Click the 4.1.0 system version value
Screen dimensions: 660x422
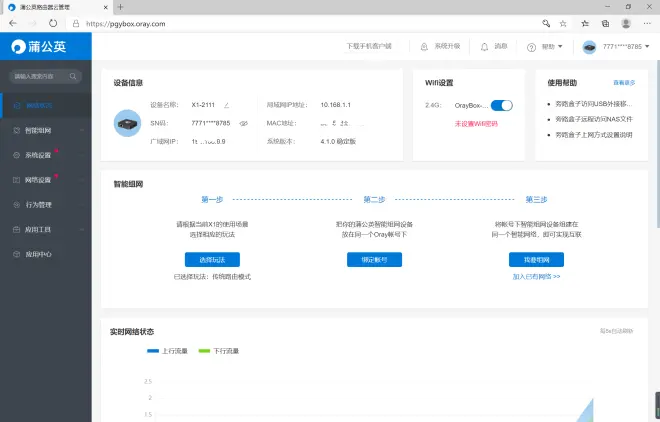(338, 141)
